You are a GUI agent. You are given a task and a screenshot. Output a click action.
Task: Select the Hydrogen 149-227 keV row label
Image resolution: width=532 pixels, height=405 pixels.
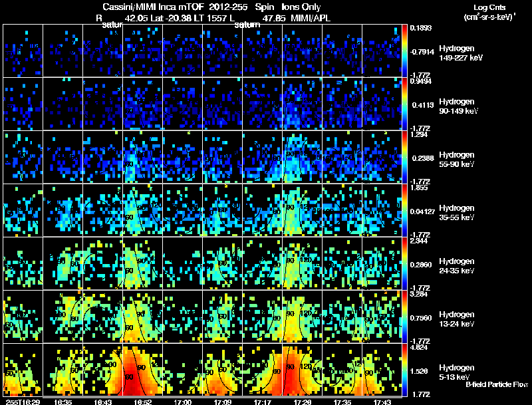click(x=461, y=53)
